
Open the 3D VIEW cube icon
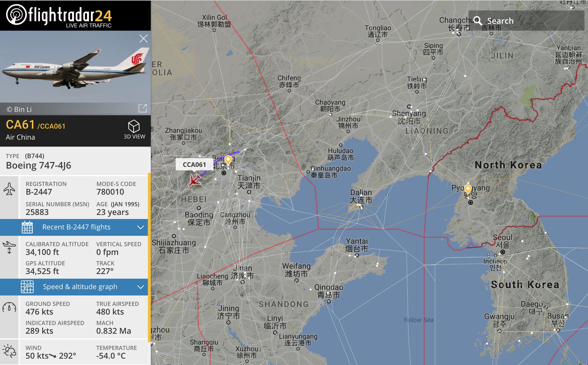tap(134, 127)
